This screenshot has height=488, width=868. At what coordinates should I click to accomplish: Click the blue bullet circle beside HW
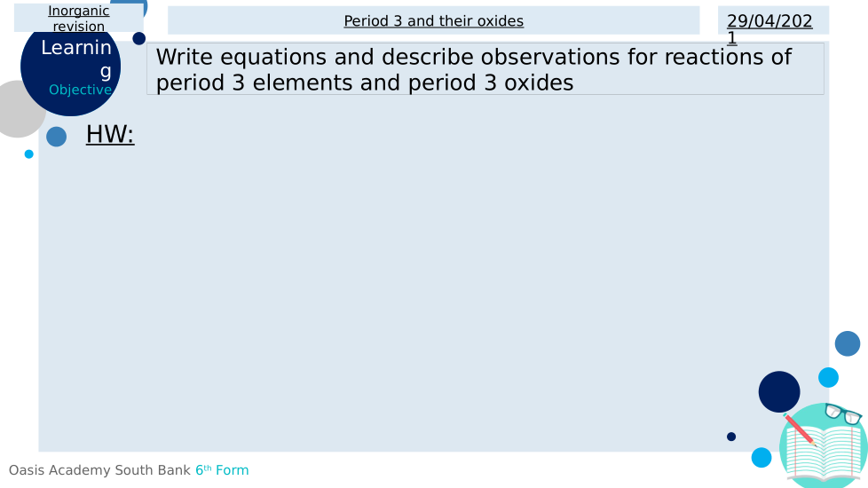(56, 137)
